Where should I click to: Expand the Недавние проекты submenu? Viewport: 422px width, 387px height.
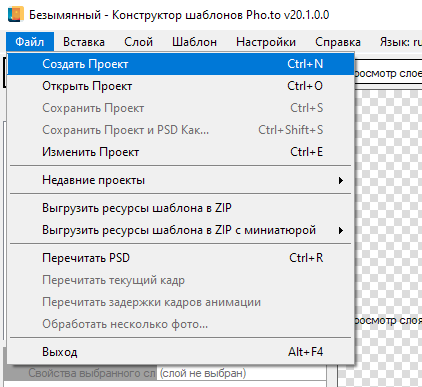coord(180,180)
